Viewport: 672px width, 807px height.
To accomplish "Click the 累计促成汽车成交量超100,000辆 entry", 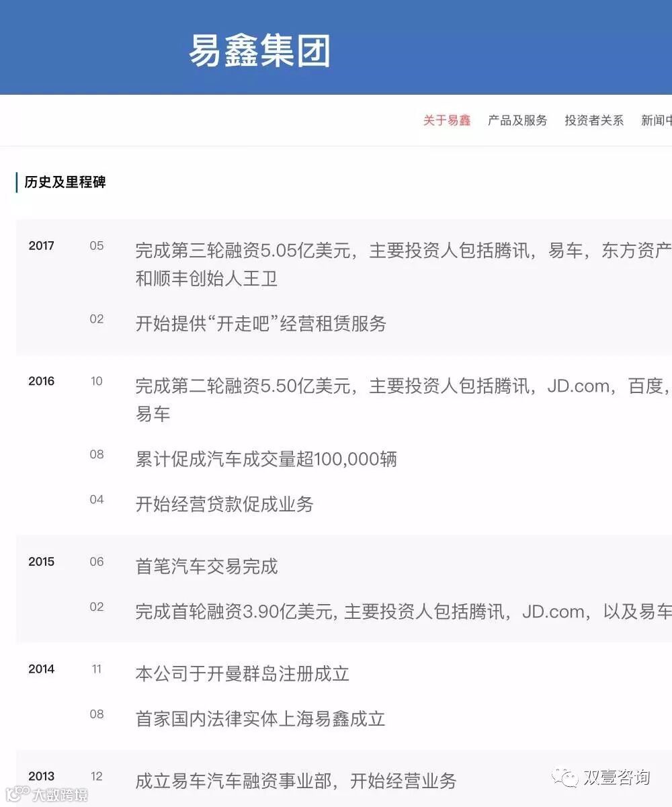I will 266,460.
